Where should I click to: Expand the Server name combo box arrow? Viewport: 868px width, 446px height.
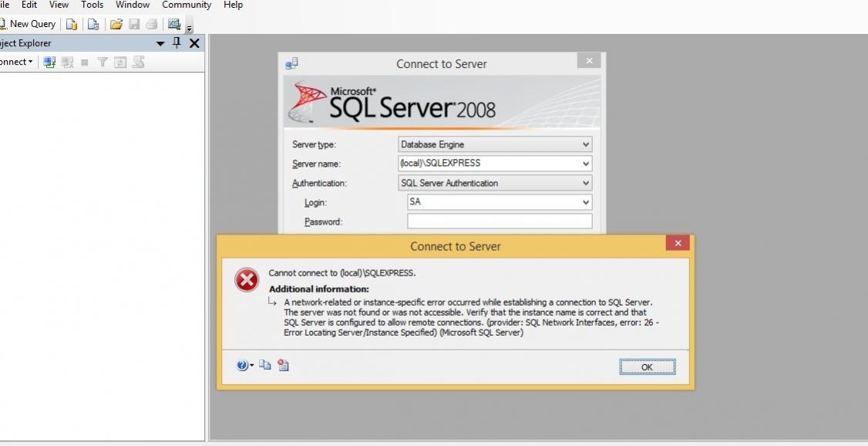586,164
